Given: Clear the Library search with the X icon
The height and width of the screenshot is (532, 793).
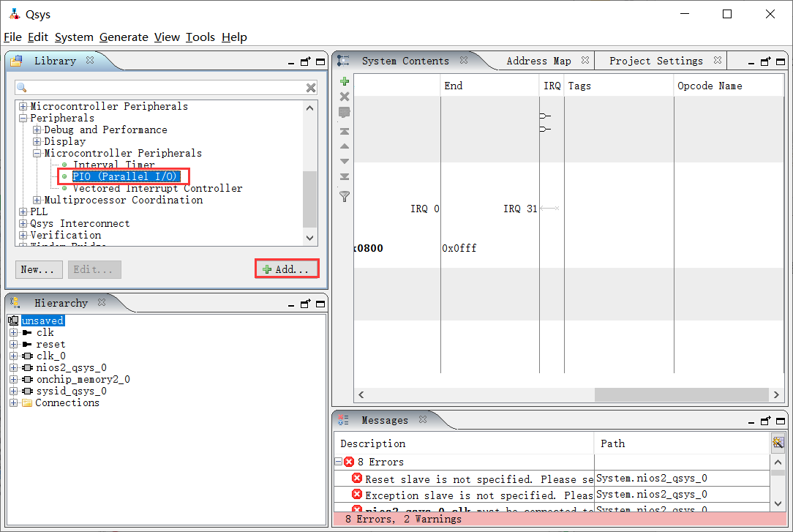Looking at the screenshot, I should 311,88.
